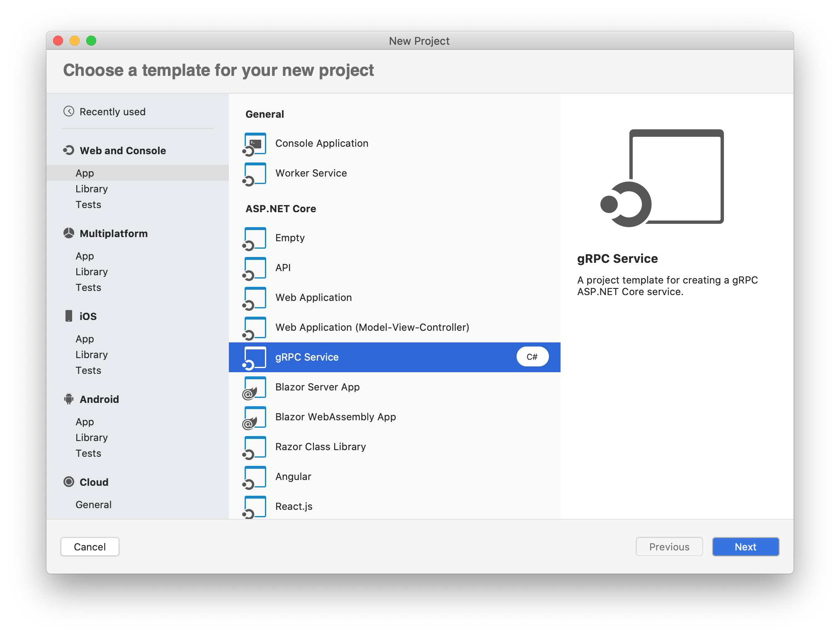Expand the Multiplatform section

tap(114, 233)
